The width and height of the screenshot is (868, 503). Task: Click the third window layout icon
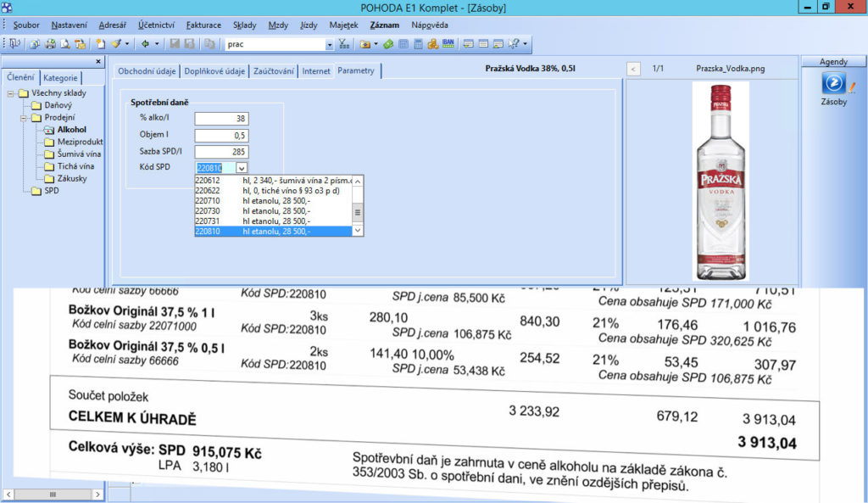tap(498, 44)
